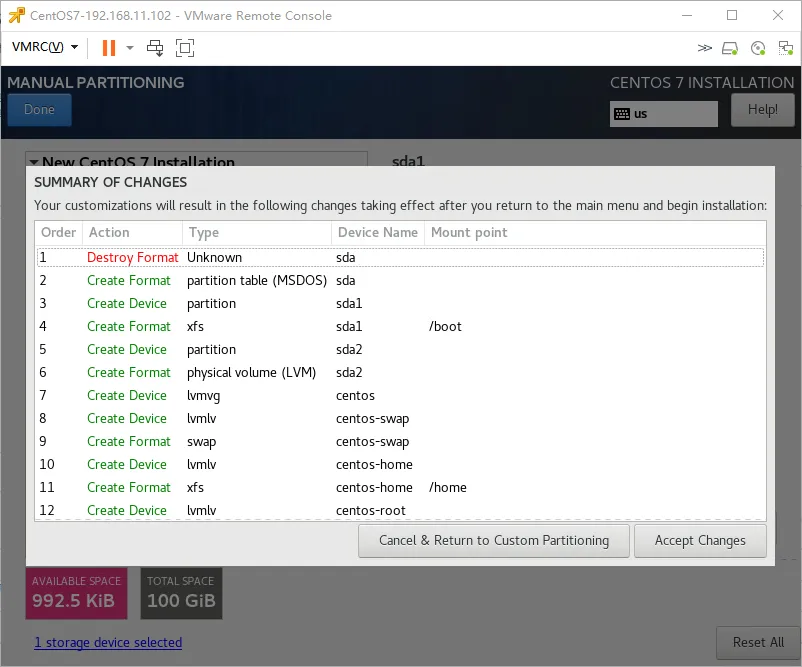
Task: Open the 1 storage device selected link
Action: click(x=108, y=642)
